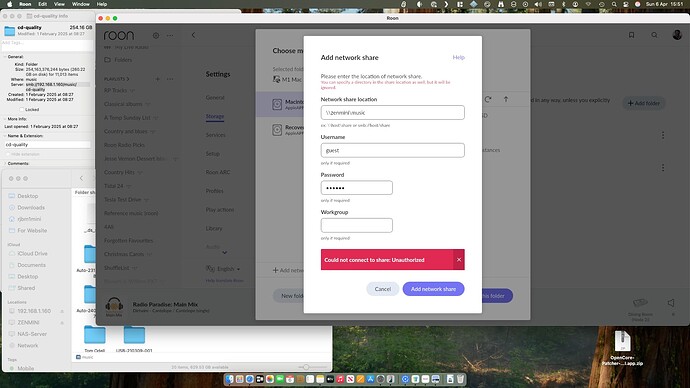This screenshot has width=690, height=388.
Task: Adjust the Finder icon size slider
Action: [x=306, y=367]
